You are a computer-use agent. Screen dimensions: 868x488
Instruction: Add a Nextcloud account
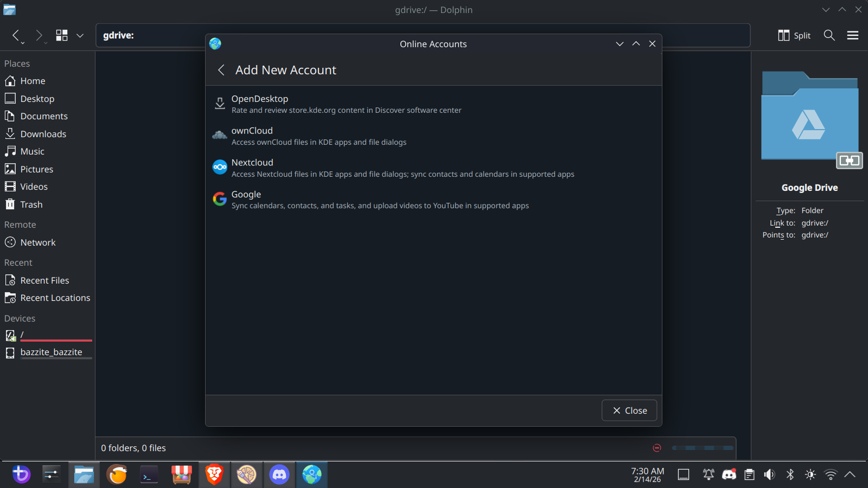[x=433, y=168]
